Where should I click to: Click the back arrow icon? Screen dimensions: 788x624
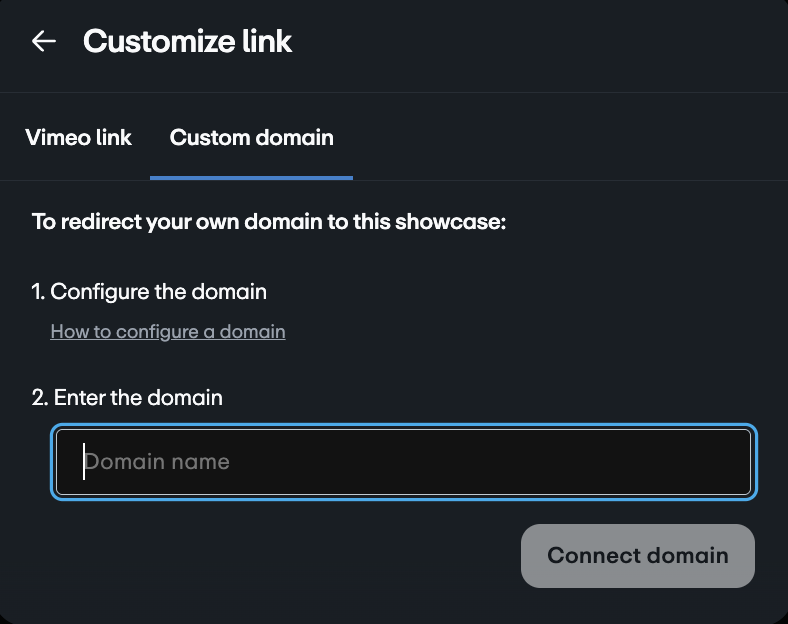click(43, 41)
